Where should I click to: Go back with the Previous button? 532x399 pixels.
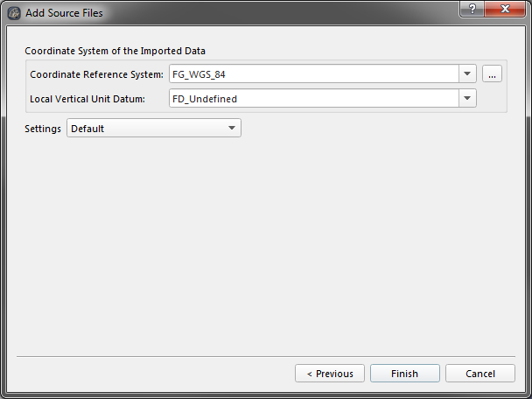(330, 374)
